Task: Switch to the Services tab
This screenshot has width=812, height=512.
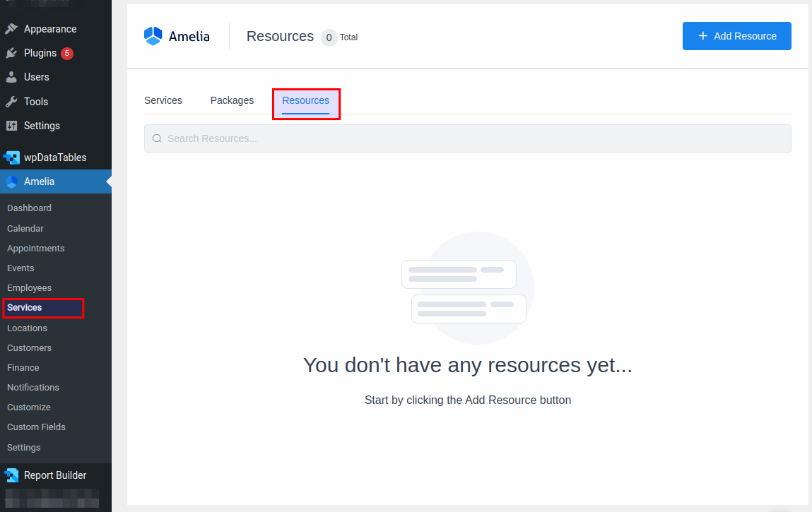Action: pos(163,100)
